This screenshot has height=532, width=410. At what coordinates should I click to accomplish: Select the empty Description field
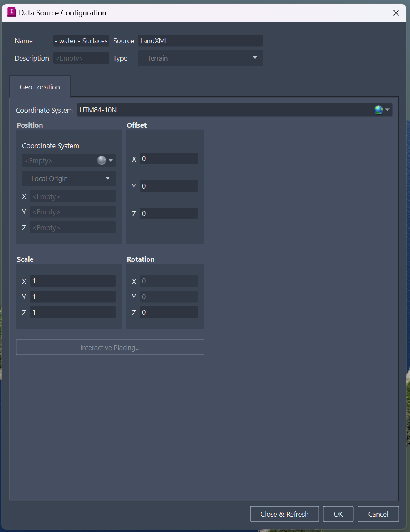81,58
